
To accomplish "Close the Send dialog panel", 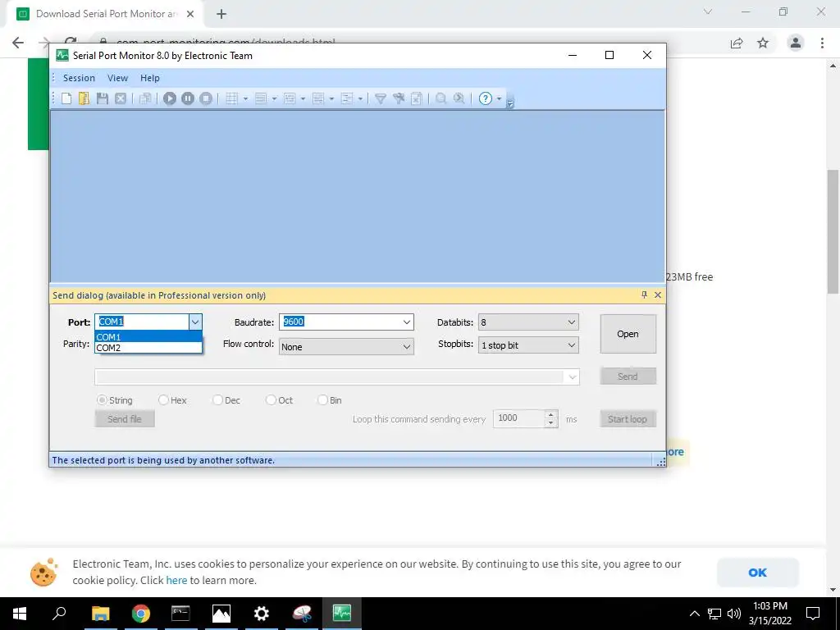I will pyautogui.click(x=658, y=294).
